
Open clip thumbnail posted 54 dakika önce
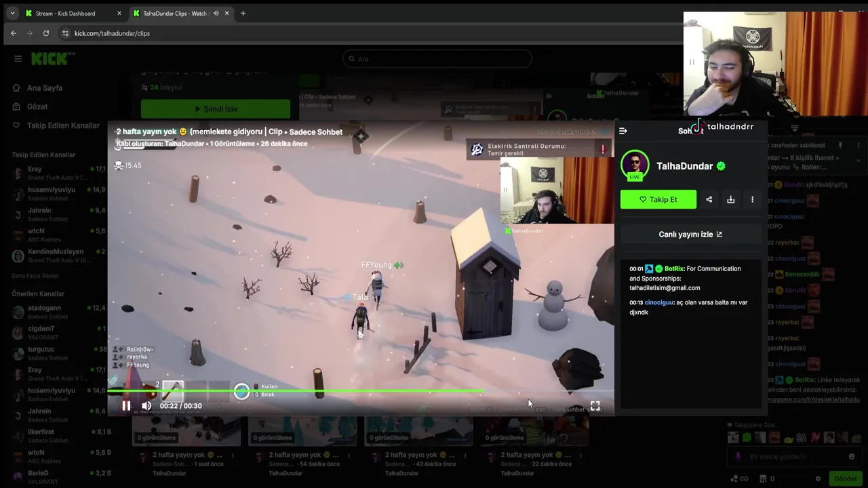[x=303, y=430]
